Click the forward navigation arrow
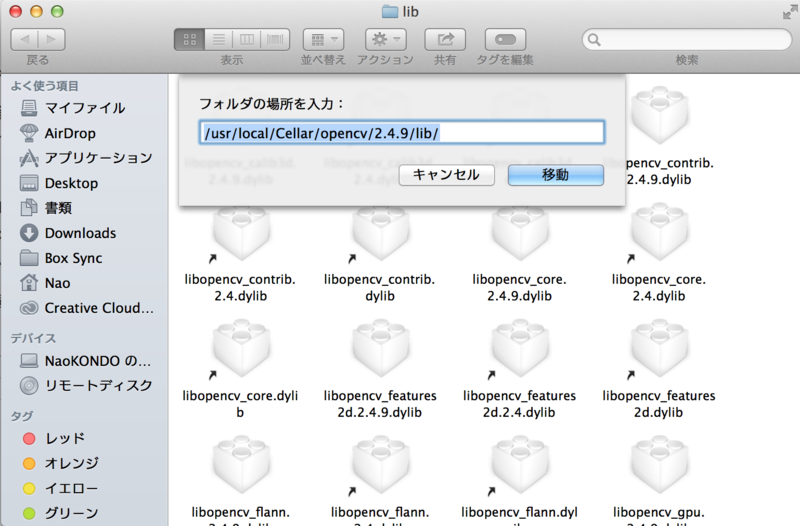The image size is (800, 526). click(52, 39)
